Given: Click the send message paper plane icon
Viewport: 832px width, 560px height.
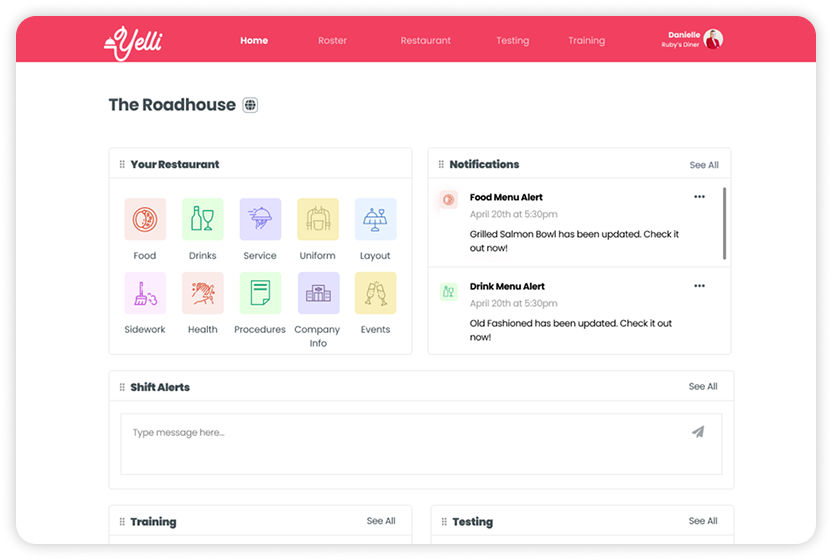Looking at the screenshot, I should 698,432.
